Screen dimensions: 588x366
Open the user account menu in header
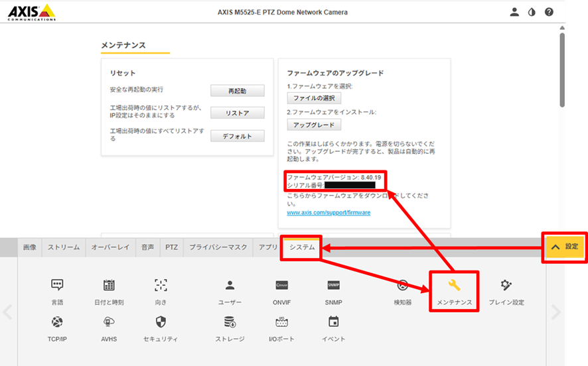514,12
